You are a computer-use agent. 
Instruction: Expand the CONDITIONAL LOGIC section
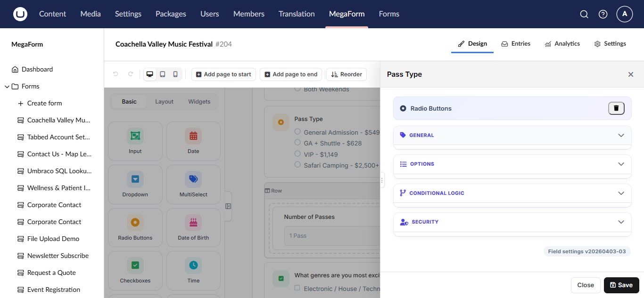pos(512,193)
